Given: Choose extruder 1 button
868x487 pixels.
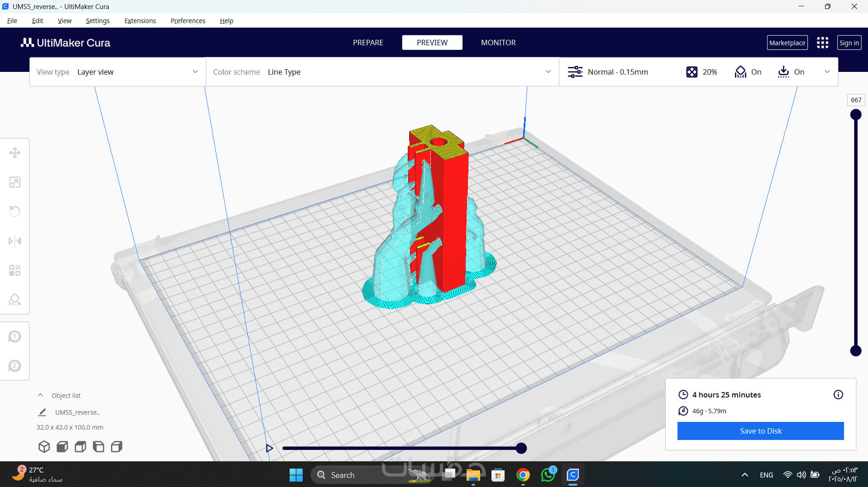Looking at the screenshot, I should (15, 336).
